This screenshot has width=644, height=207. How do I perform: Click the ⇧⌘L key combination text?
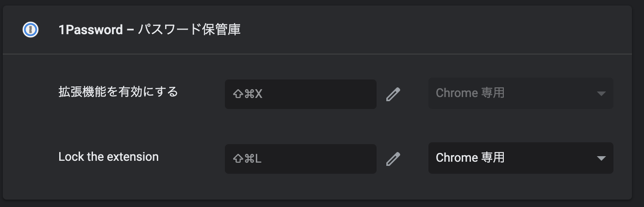pyautogui.click(x=248, y=159)
